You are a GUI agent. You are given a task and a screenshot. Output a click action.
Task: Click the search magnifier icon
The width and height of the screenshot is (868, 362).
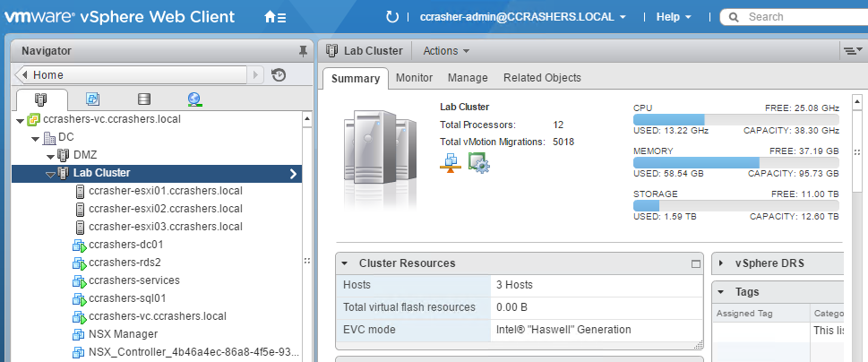(x=734, y=17)
